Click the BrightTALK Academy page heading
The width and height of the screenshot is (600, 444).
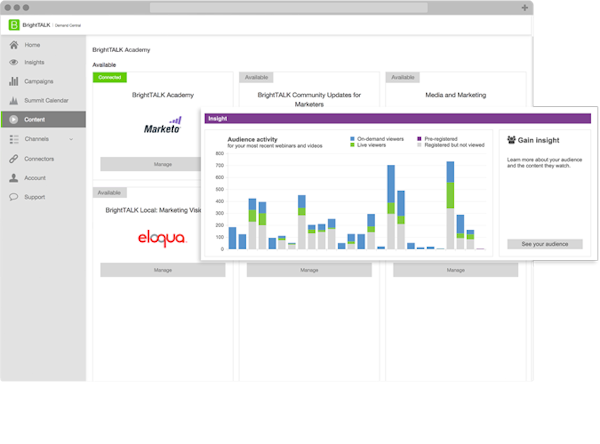click(121, 50)
